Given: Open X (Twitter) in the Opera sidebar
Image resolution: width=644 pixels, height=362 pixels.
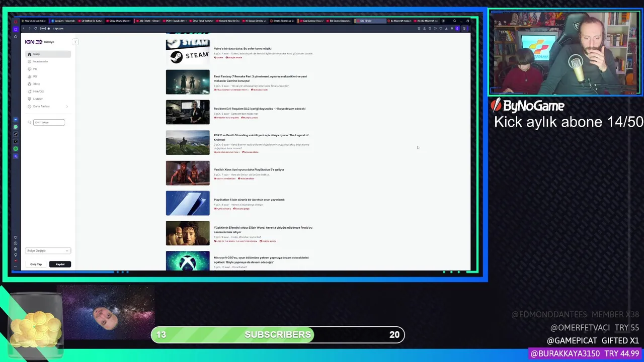Looking at the screenshot, I should pyautogui.click(x=16, y=141).
